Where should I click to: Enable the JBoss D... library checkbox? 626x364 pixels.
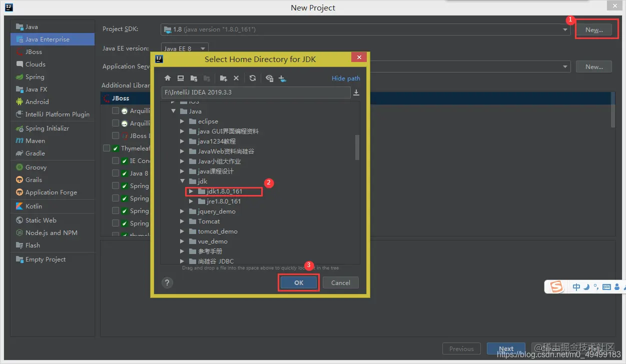[x=116, y=135]
